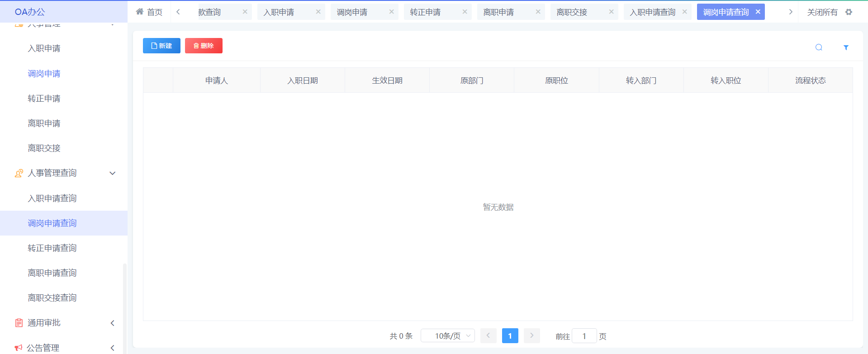The height and width of the screenshot is (354, 868).
Task: Close the 离职交接 tab
Action: click(612, 12)
